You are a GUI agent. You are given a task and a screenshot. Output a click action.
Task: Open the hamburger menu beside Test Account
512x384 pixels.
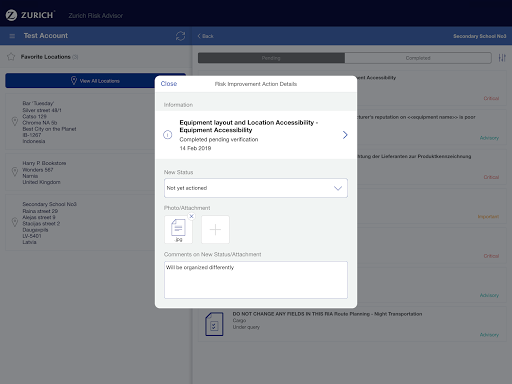pos(12,36)
